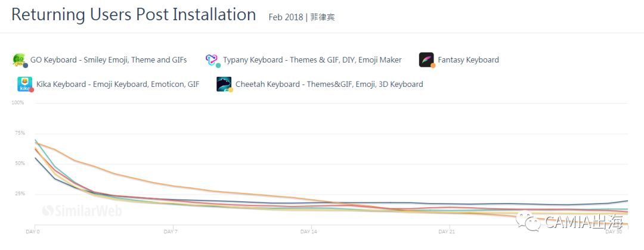Click the Cheetah Keyboard app icon

pos(224,84)
